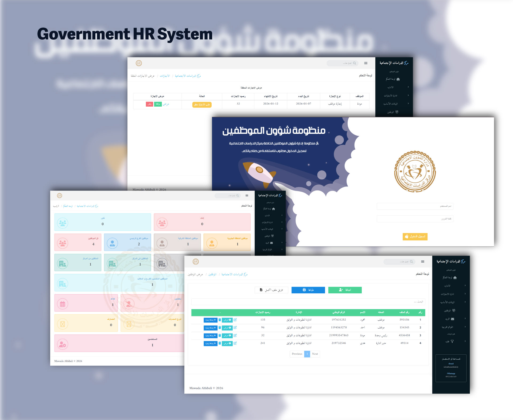Click the yellow تسجيل الدخول login button
The image size is (513, 420).
pos(415,236)
